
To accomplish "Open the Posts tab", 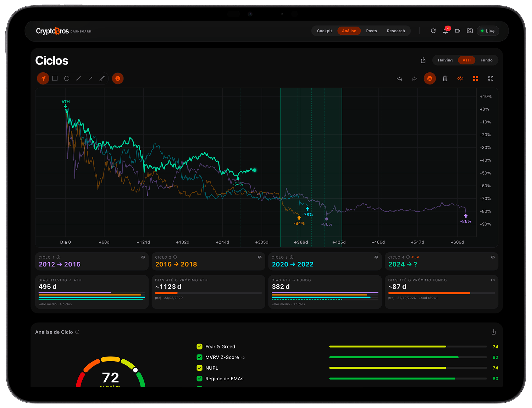I will [x=372, y=31].
